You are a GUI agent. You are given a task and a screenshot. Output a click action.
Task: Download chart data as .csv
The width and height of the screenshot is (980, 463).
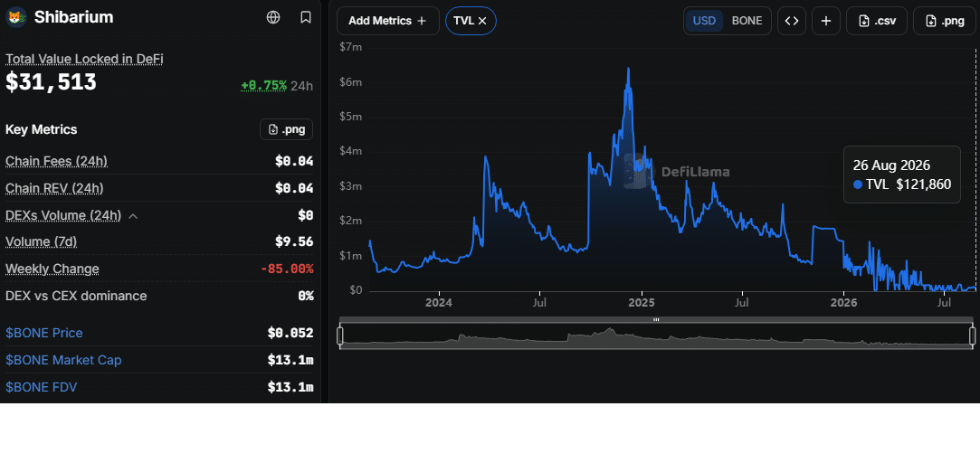pos(876,21)
